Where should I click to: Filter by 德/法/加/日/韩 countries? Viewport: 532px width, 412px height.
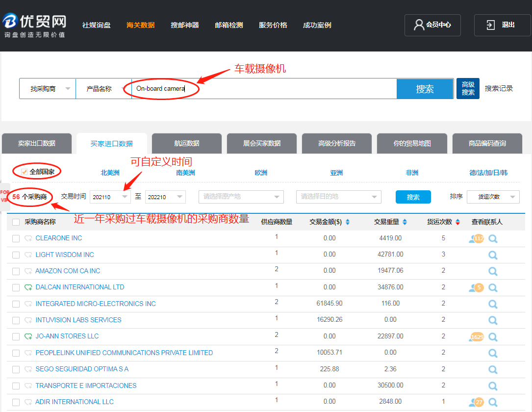coord(488,173)
